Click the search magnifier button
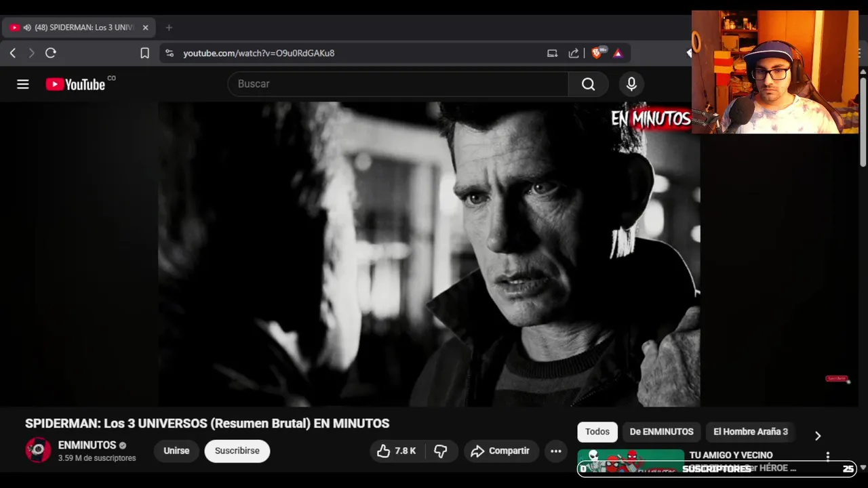 click(588, 84)
